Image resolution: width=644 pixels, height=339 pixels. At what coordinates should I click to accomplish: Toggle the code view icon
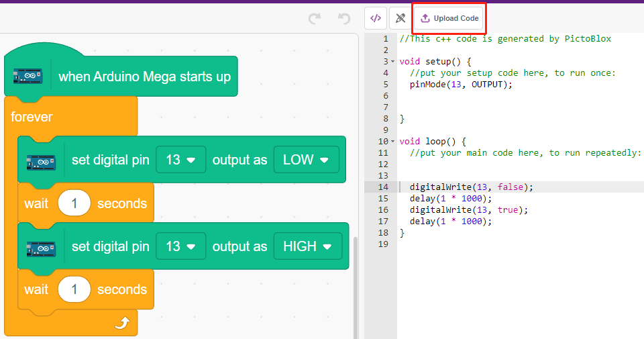pyautogui.click(x=376, y=18)
